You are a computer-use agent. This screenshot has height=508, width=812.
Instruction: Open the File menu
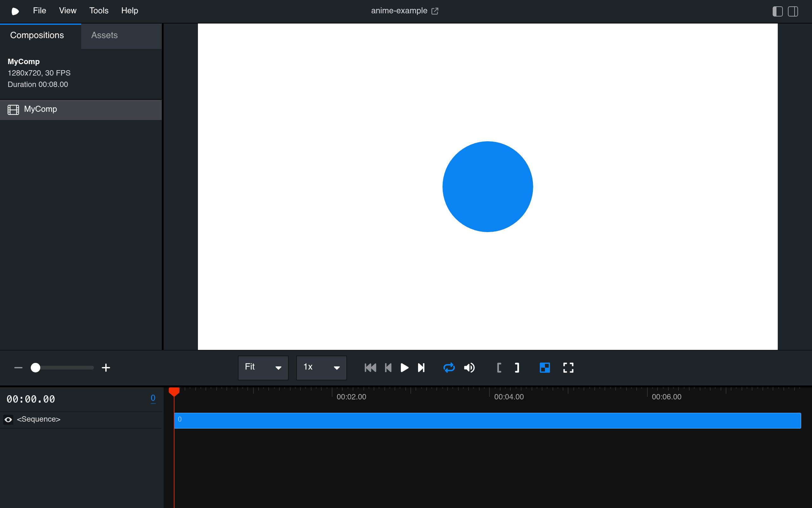39,11
